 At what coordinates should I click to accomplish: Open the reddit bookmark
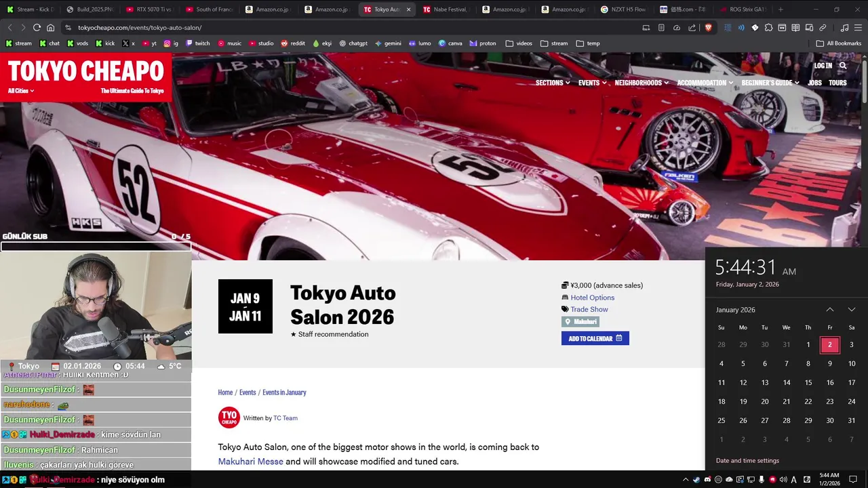(x=293, y=43)
